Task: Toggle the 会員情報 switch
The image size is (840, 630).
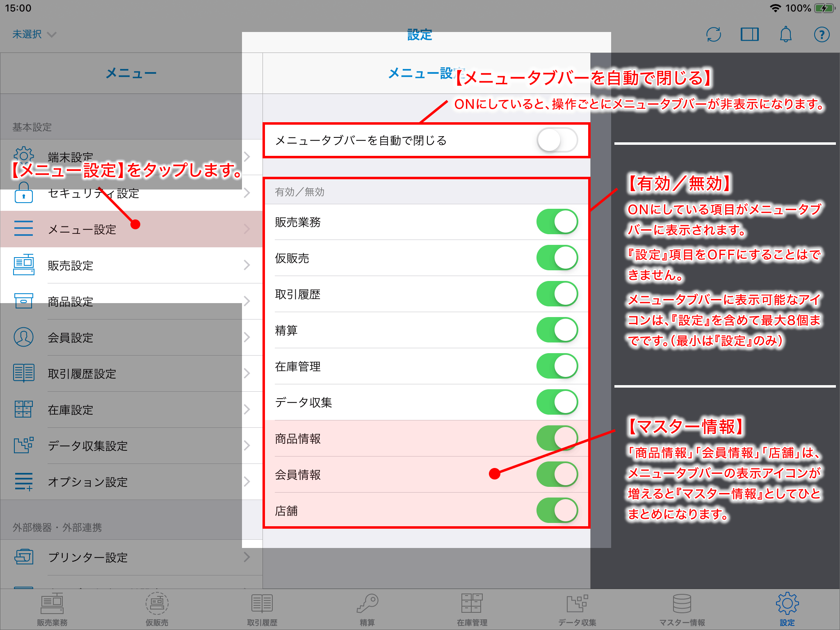Action: (557, 474)
